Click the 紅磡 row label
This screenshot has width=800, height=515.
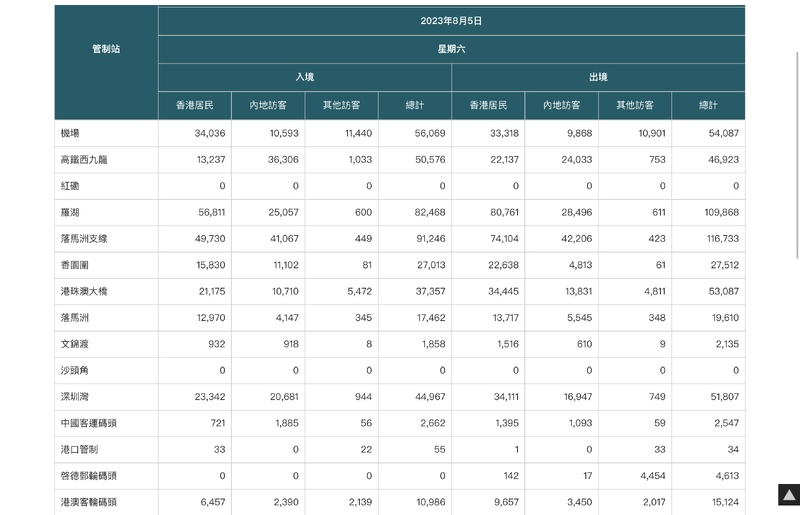(70, 186)
